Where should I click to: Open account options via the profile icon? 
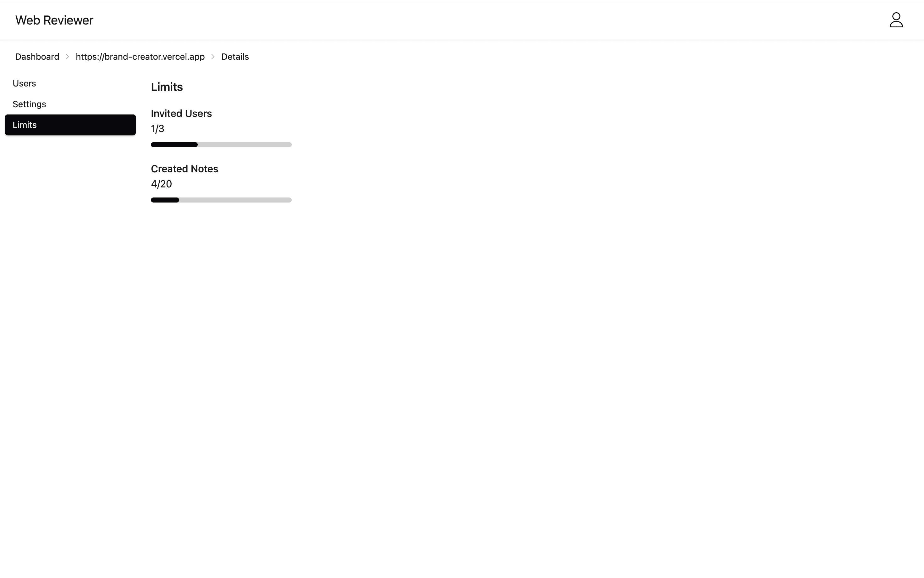pos(896,20)
